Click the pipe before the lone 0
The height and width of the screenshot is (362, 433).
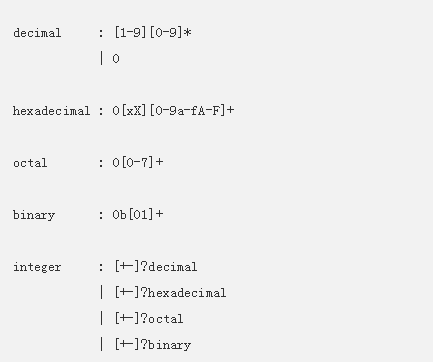101,59
